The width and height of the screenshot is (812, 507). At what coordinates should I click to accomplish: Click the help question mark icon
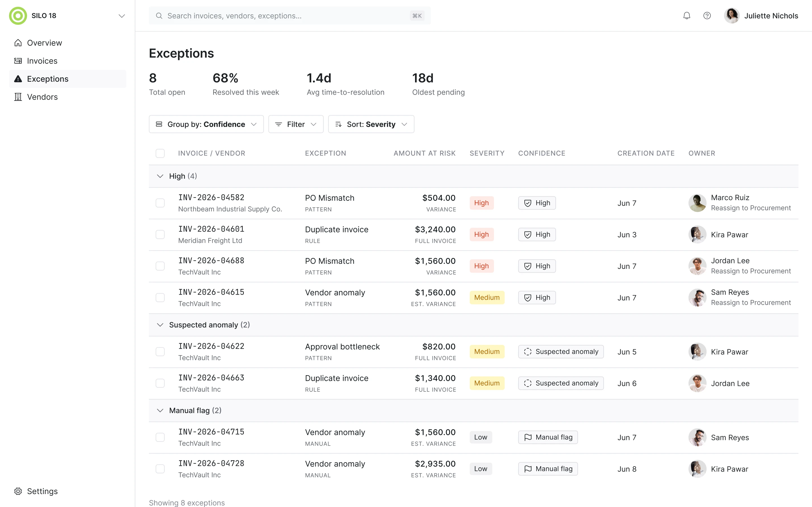click(707, 16)
